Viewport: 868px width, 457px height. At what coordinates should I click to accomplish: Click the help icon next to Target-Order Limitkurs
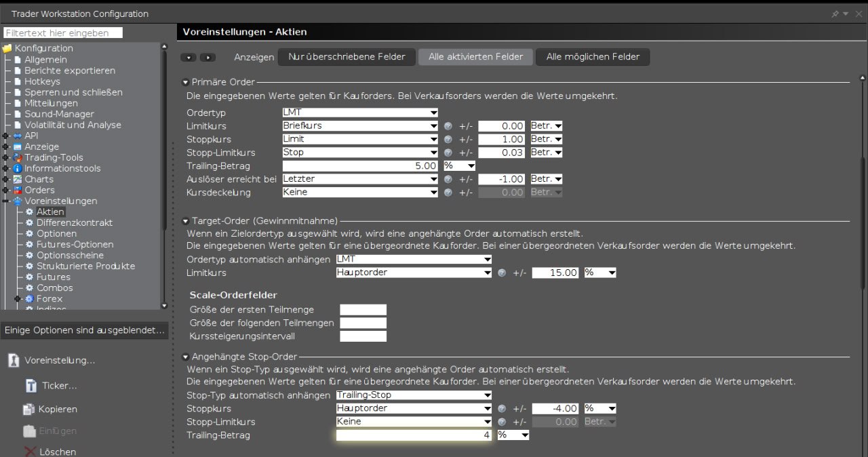click(x=502, y=273)
